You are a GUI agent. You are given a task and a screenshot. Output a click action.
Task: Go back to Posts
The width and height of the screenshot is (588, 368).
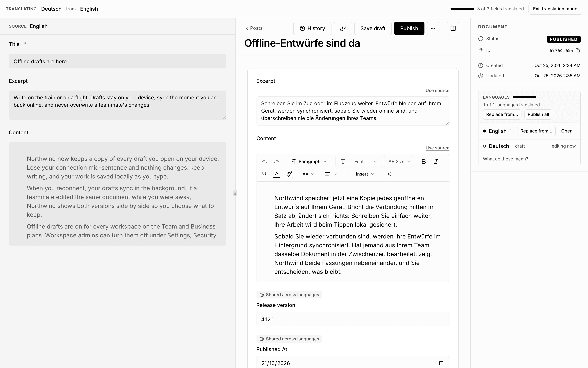coord(254,28)
